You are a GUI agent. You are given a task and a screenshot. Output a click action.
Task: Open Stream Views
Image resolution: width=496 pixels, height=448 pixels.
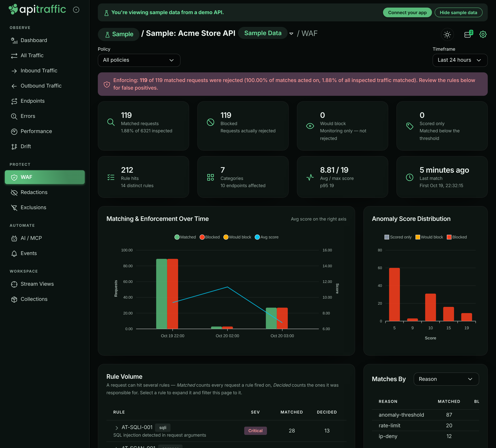coord(45,284)
